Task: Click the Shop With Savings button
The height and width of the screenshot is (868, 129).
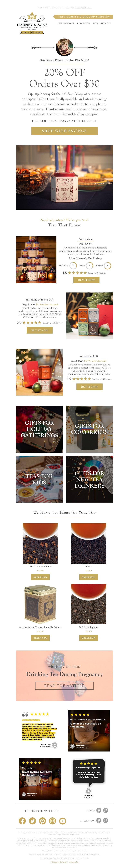Action: pos(64,131)
